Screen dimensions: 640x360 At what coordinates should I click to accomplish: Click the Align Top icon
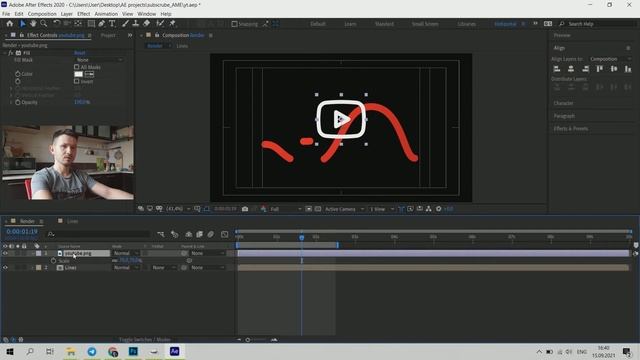click(600, 69)
